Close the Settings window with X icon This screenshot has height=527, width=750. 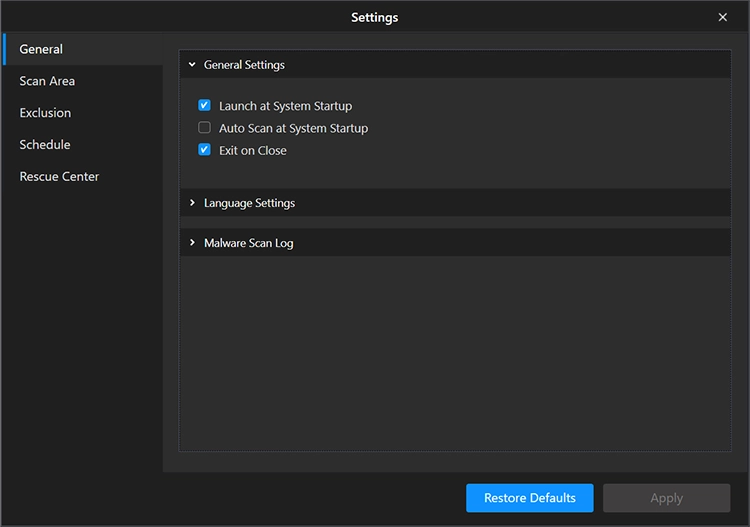coord(723,17)
